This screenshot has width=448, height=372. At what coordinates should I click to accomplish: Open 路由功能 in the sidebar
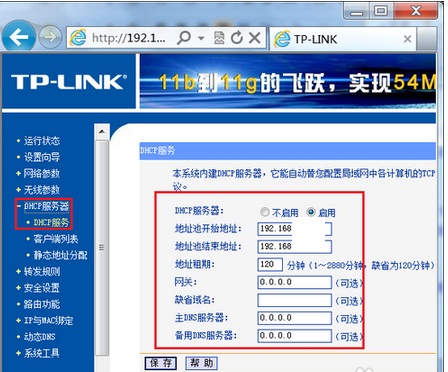point(42,304)
